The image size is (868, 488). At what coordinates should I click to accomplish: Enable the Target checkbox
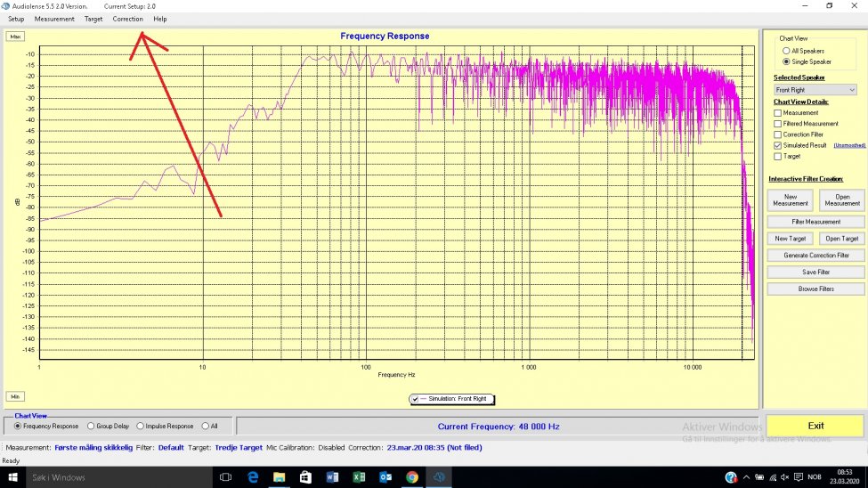(778, 156)
